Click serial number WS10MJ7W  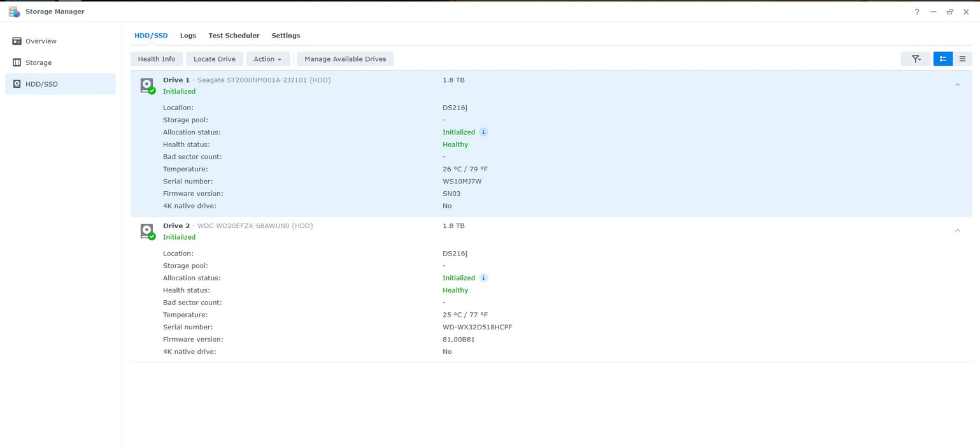462,182
